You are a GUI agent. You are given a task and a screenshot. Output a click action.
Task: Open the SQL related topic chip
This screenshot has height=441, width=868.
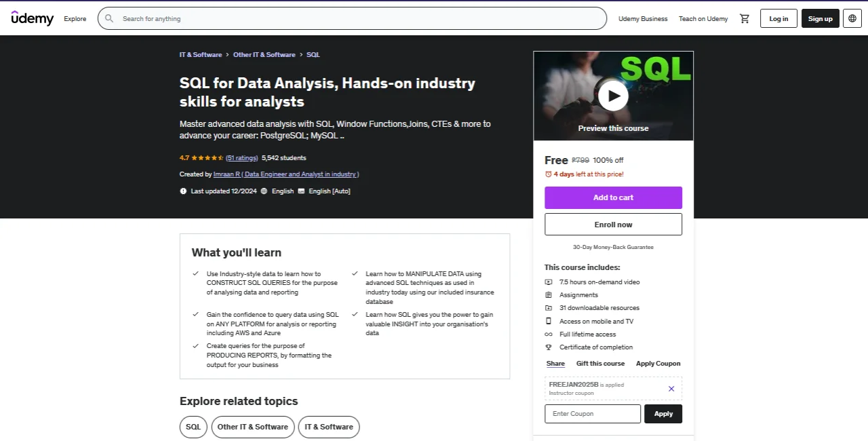coord(193,427)
